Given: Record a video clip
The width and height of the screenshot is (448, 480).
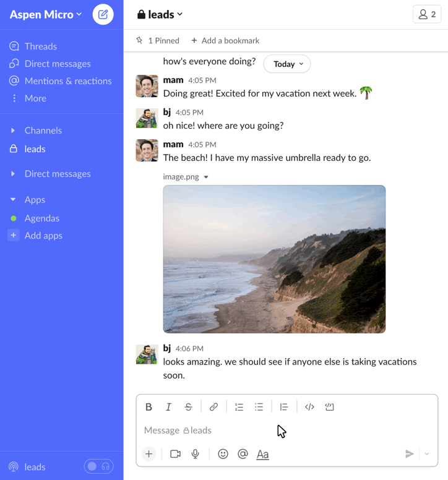Looking at the screenshot, I should point(175,453).
